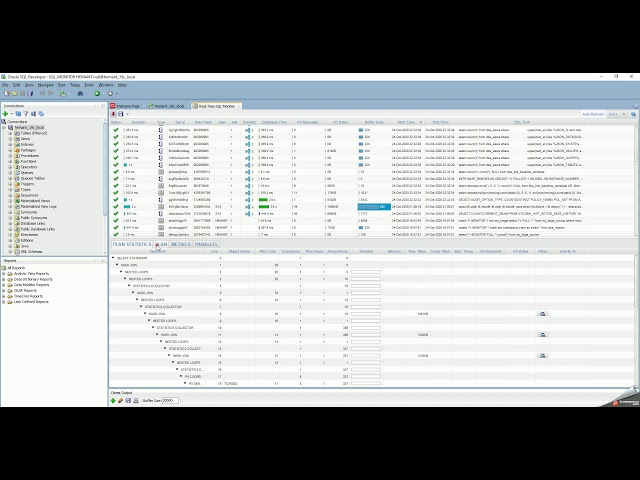Click the SQL Text column header
640x480 pixels.
(522, 122)
